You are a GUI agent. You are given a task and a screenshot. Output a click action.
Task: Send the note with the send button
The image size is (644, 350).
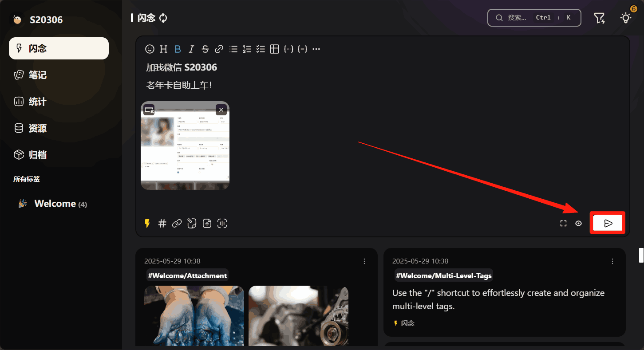click(608, 223)
